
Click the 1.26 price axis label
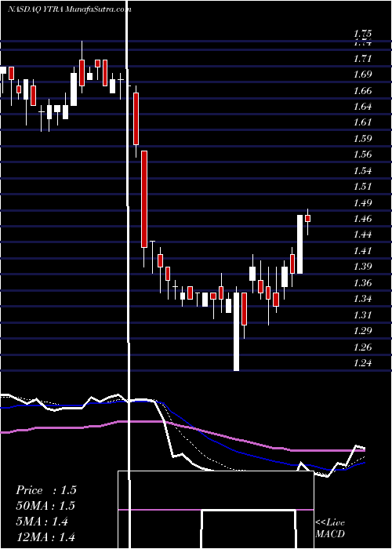pyautogui.click(x=362, y=347)
